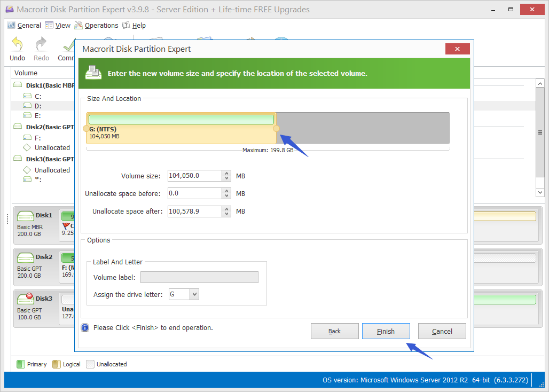Image resolution: width=549 pixels, height=392 pixels.
Task: Click the dialog header wizard icon
Action: [x=93, y=73]
